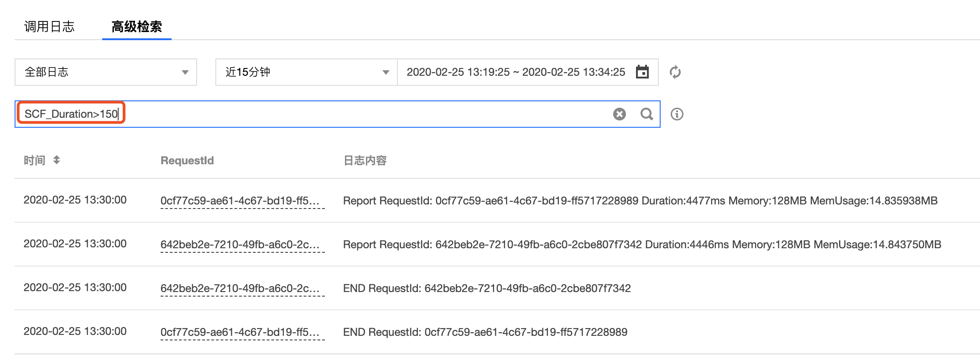Select END RequestId 0cf77c59 log content
Screen dimensions: 980x355
click(x=485, y=332)
